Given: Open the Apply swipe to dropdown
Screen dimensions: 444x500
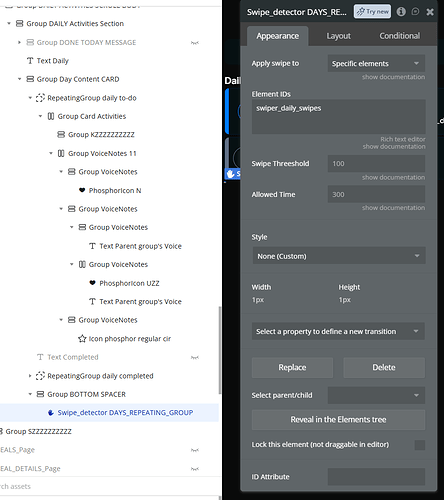Looking at the screenshot, I should [376, 64].
